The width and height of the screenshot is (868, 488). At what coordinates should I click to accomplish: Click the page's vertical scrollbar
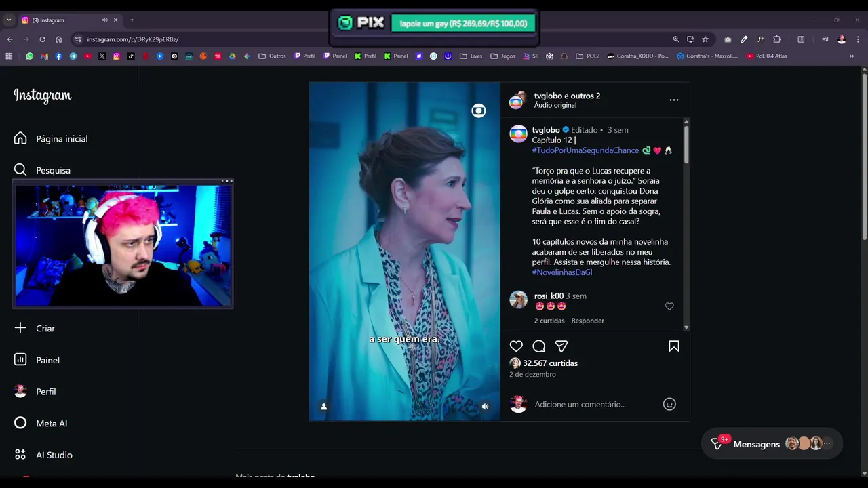coord(864,156)
